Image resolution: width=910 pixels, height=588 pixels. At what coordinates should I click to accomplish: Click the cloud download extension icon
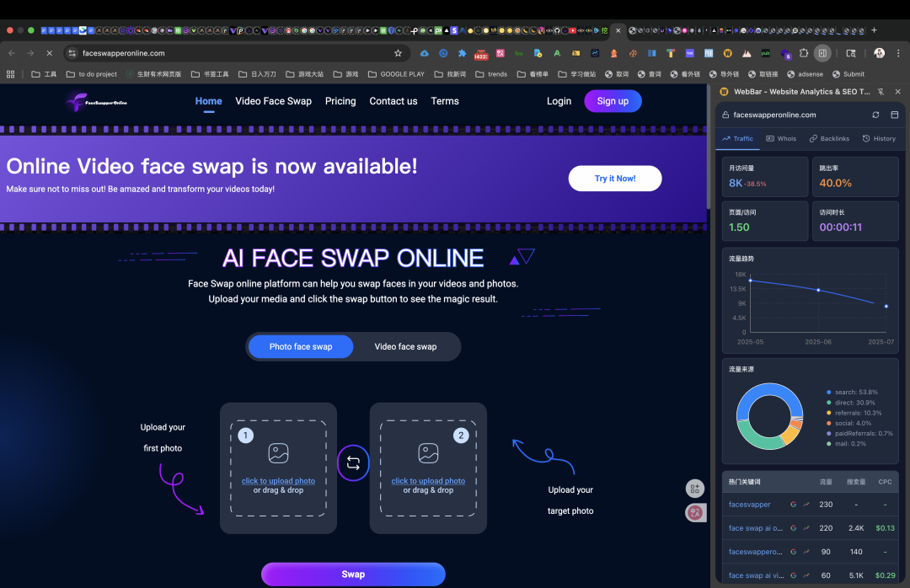pos(425,53)
